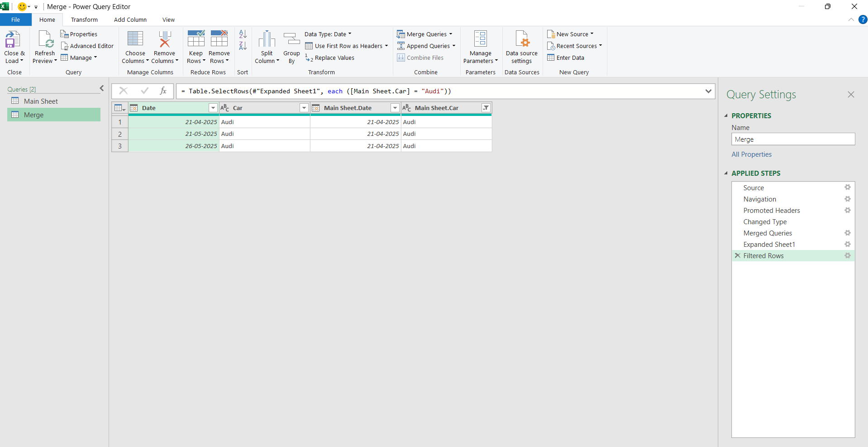Click the Keep Rows icon
This screenshot has width=868, height=447.
pyautogui.click(x=196, y=39)
